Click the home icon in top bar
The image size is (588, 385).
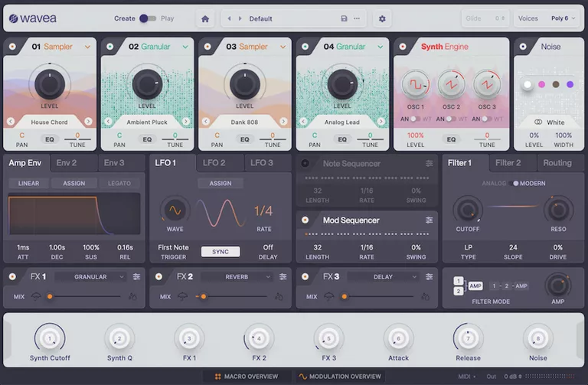click(x=204, y=18)
